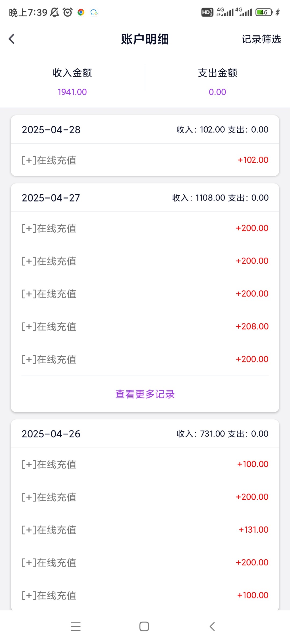The height and width of the screenshot is (644, 290).
Task: Tap the battery indicator icon
Action: [264, 12]
